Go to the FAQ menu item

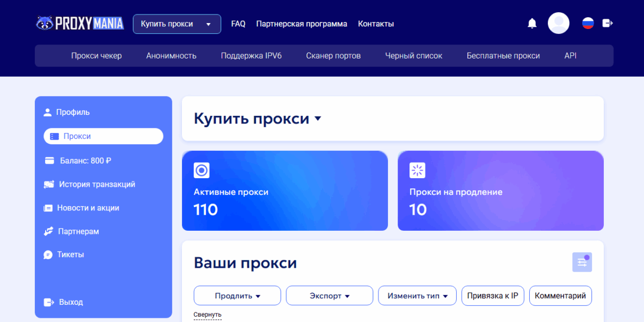[238, 24]
